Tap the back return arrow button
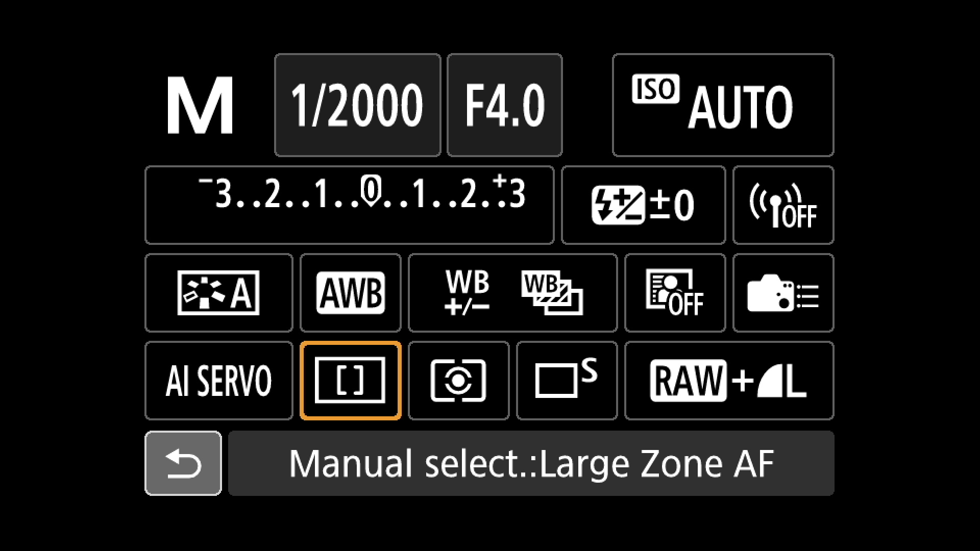 (183, 463)
